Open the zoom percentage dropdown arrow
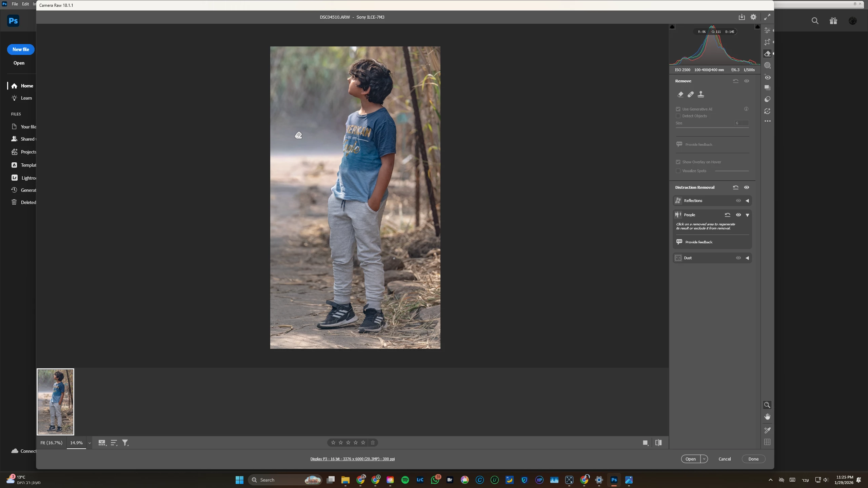 pos(90,443)
